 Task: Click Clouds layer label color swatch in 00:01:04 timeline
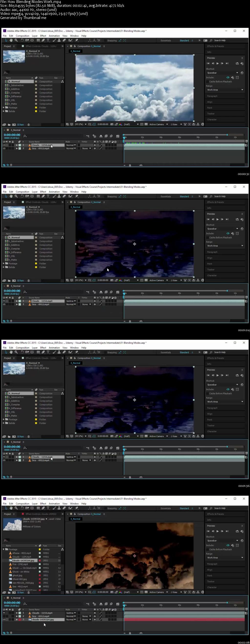[20, 301]
